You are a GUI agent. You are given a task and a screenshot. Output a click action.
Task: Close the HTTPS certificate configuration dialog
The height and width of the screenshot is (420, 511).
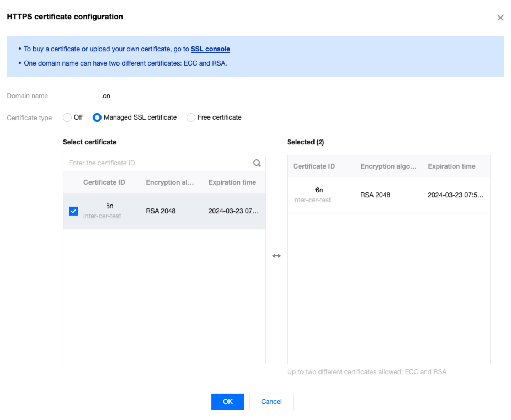click(500, 18)
